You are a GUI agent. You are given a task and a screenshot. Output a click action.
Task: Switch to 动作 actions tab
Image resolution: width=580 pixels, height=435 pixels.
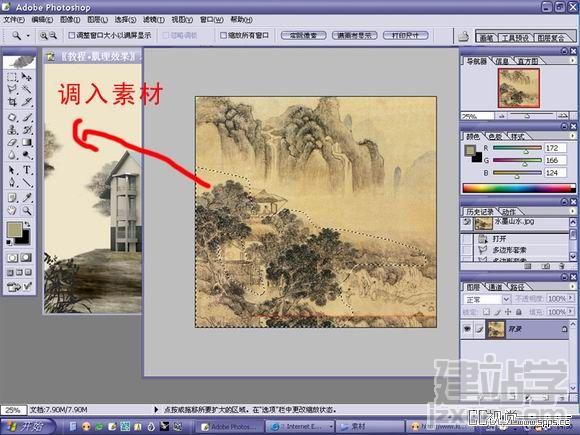coord(509,212)
